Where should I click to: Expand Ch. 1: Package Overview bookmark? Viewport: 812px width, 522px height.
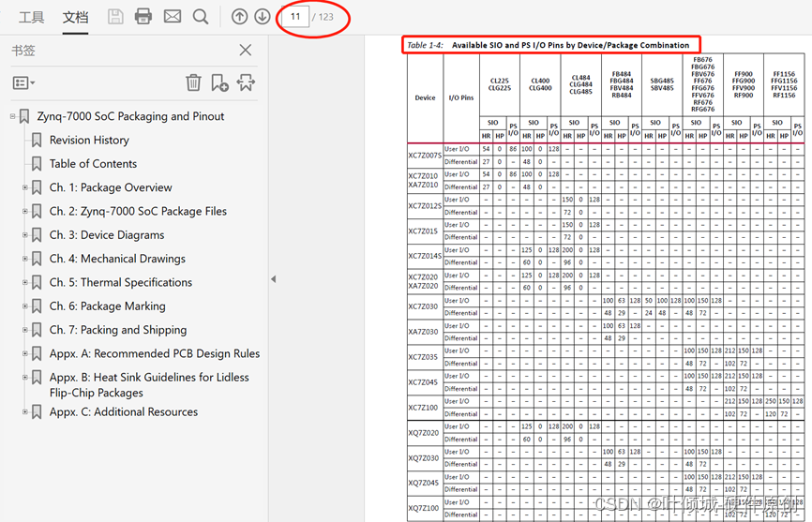pos(25,187)
